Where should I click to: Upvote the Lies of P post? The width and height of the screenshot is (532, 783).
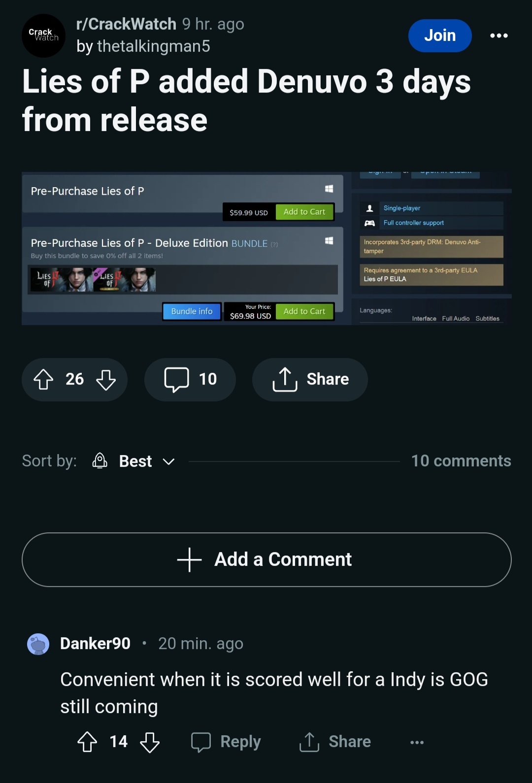coord(43,379)
